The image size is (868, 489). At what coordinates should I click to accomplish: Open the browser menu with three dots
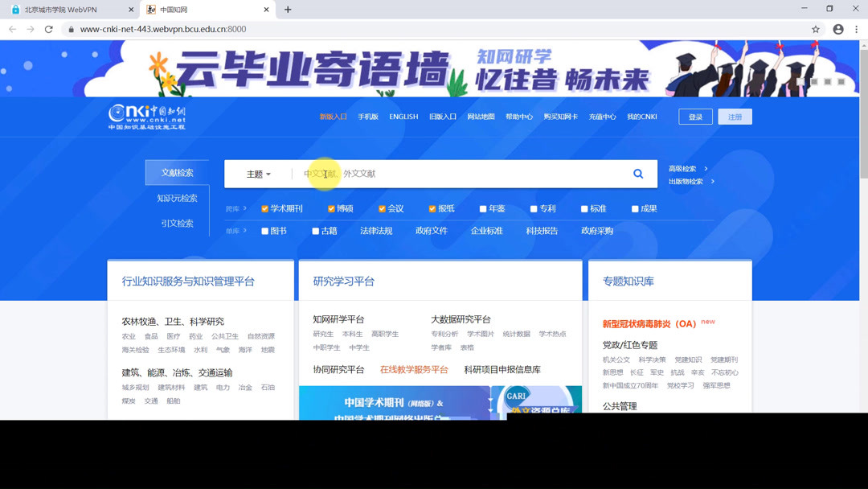point(857,28)
